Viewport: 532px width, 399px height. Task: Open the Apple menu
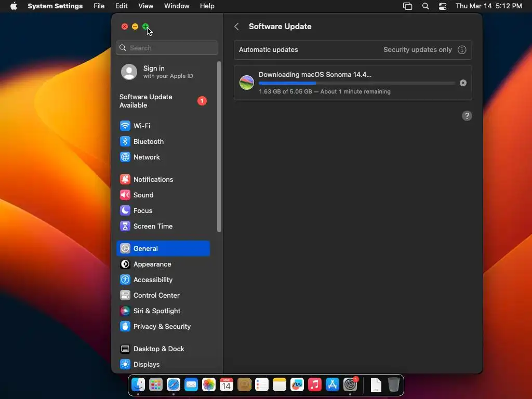(x=14, y=6)
